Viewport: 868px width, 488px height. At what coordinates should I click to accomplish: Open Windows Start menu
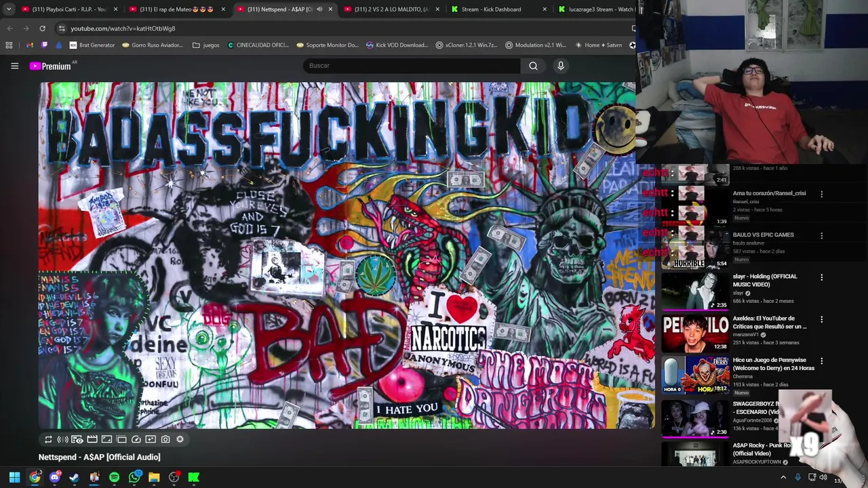(14, 477)
